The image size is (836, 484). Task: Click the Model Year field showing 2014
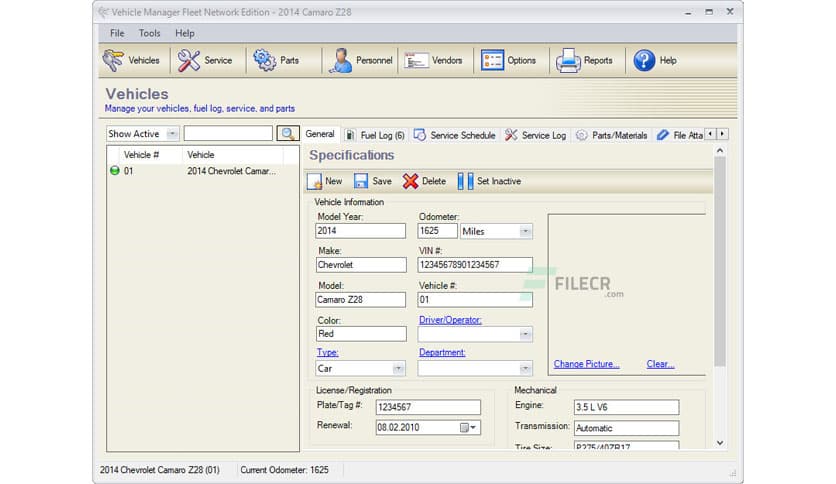pos(360,231)
